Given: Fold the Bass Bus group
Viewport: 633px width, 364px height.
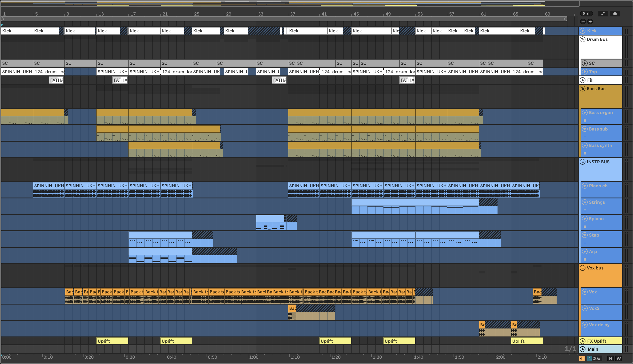Looking at the screenshot, I should tap(583, 89).
